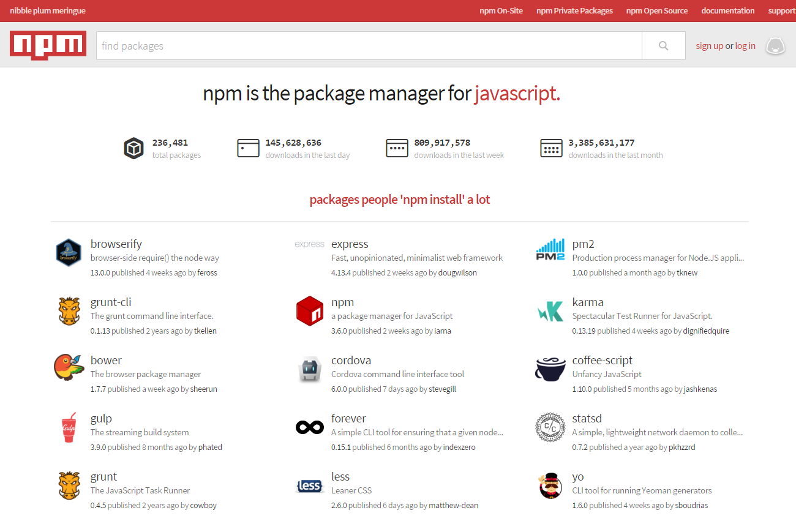
Task: Click the grunt-cli boar logo
Action: point(69,311)
